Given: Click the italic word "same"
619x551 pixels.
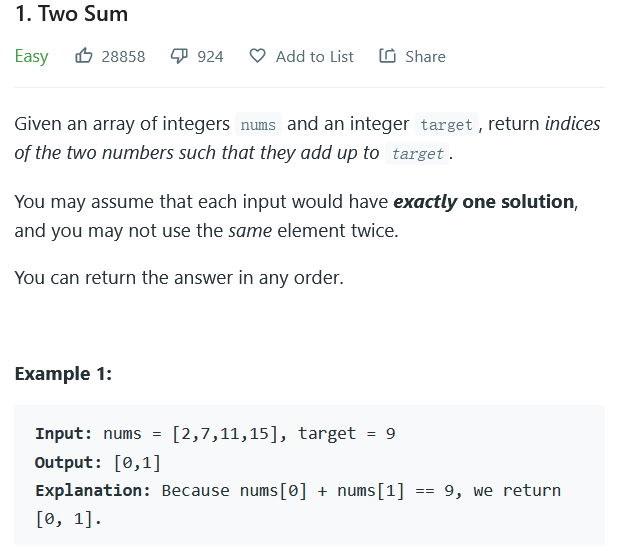Looking at the screenshot, I should click(250, 231).
